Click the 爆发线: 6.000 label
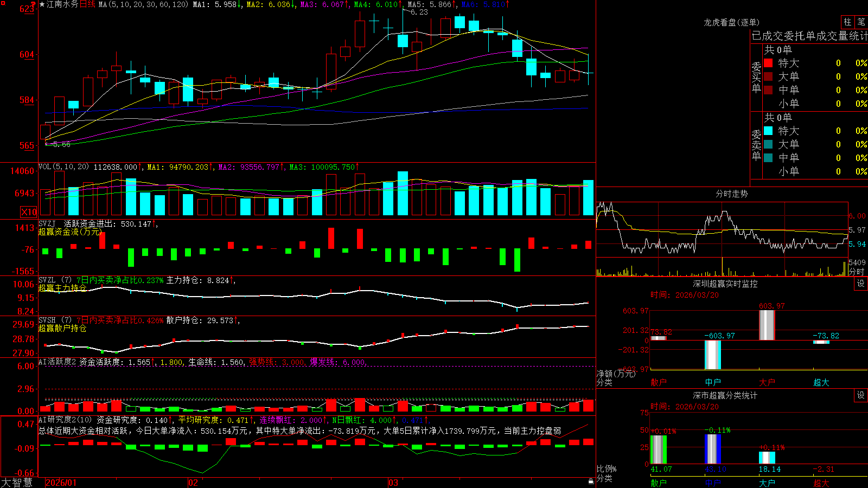 click(x=339, y=362)
